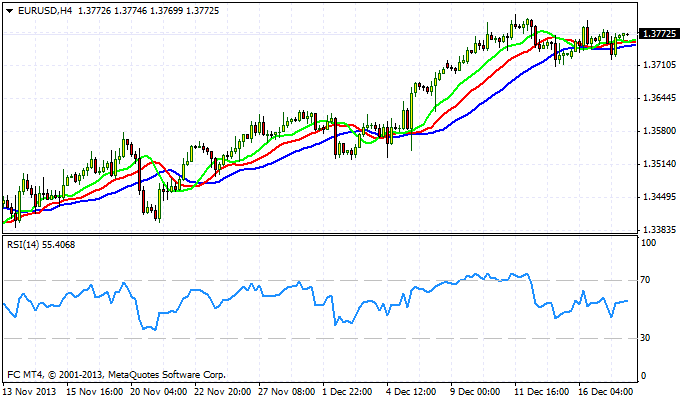This screenshot has width=680, height=400.
Task: Click the 4 Dec 12:00 time label
Action: click(x=411, y=391)
